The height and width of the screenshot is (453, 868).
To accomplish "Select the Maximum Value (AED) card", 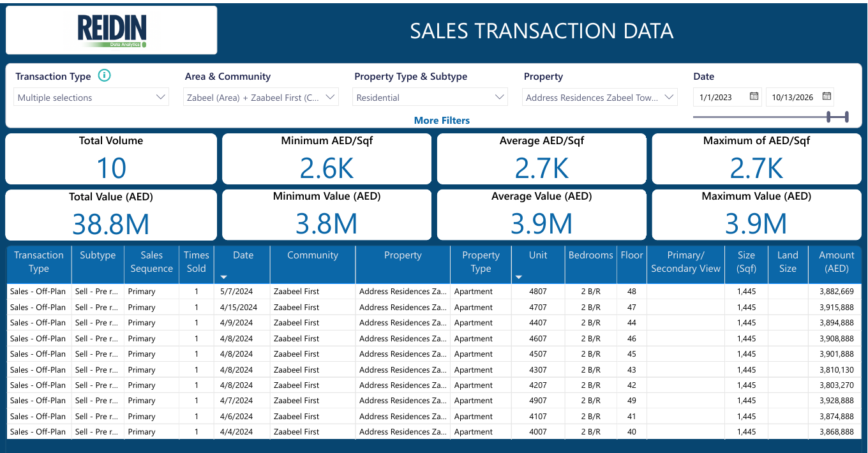I will [756, 214].
